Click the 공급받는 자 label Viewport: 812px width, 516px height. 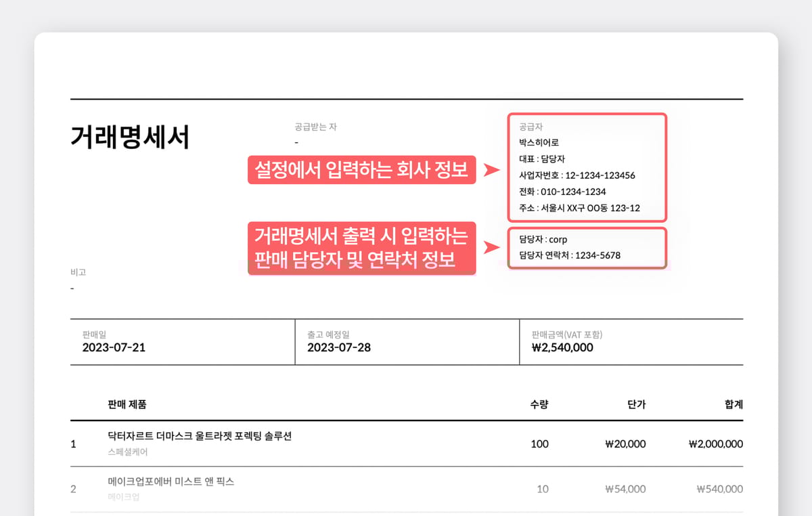(x=315, y=127)
